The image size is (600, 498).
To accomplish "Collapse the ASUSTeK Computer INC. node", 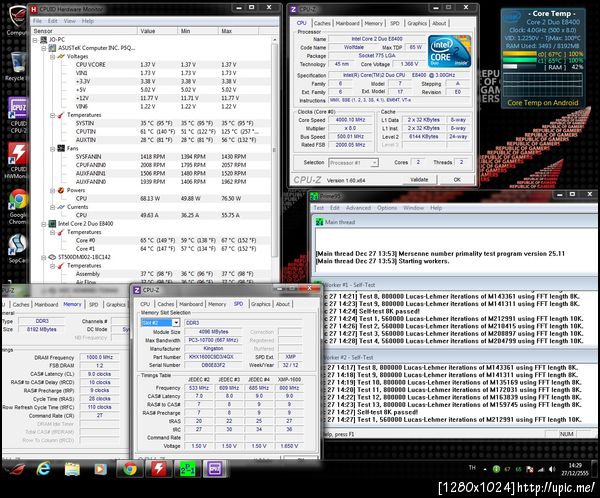I will tap(44, 48).
